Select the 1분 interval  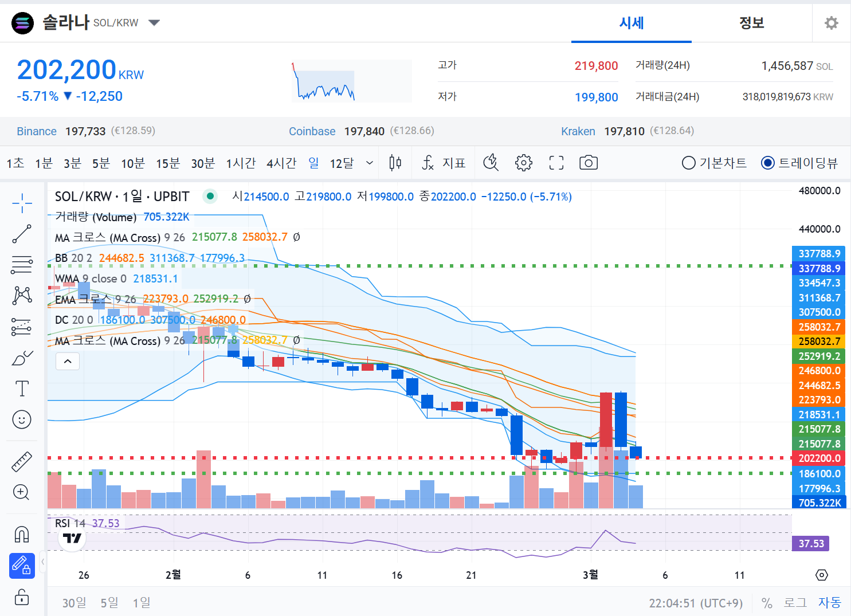[44, 163]
